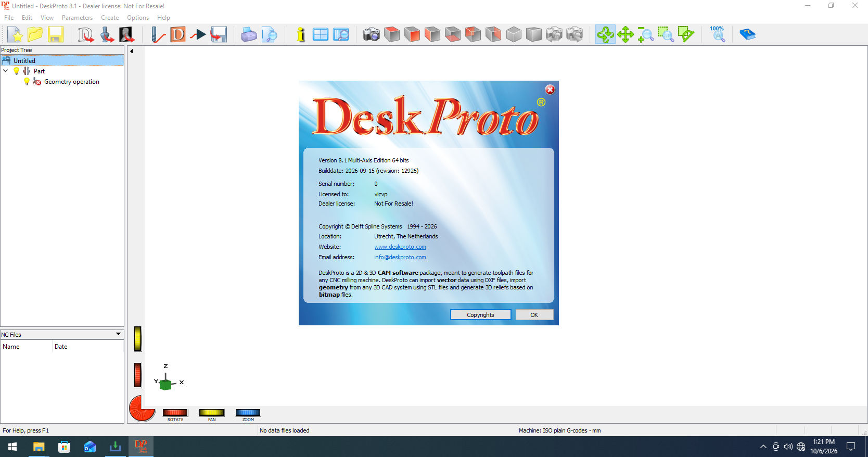The height and width of the screenshot is (457, 868).
Task: Click the Date column header in NC Files
Action: 87,347
